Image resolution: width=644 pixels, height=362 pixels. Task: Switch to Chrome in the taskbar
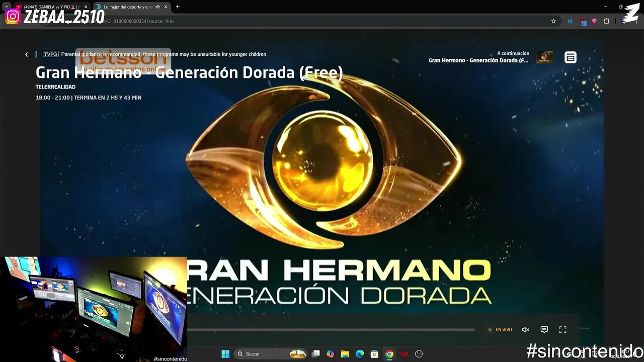pyautogui.click(x=389, y=354)
